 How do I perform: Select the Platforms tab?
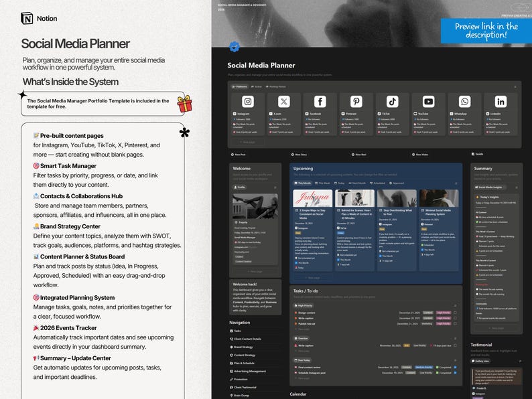[x=240, y=87]
